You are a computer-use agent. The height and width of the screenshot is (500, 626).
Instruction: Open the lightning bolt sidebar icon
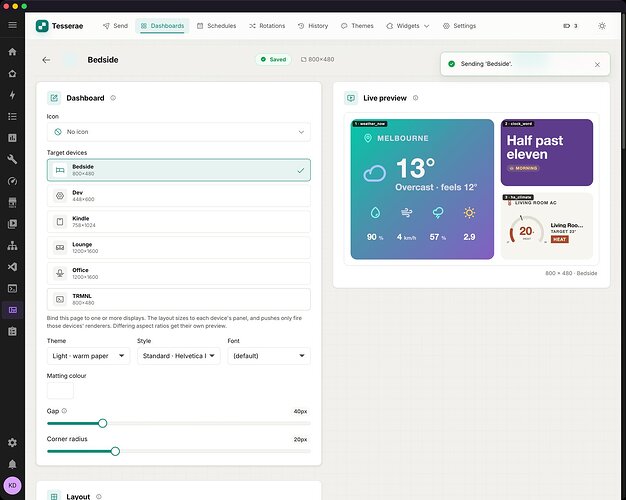pyautogui.click(x=12, y=95)
